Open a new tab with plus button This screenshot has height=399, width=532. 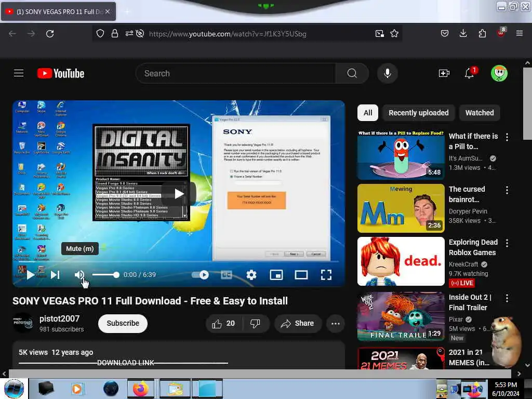coord(128,12)
